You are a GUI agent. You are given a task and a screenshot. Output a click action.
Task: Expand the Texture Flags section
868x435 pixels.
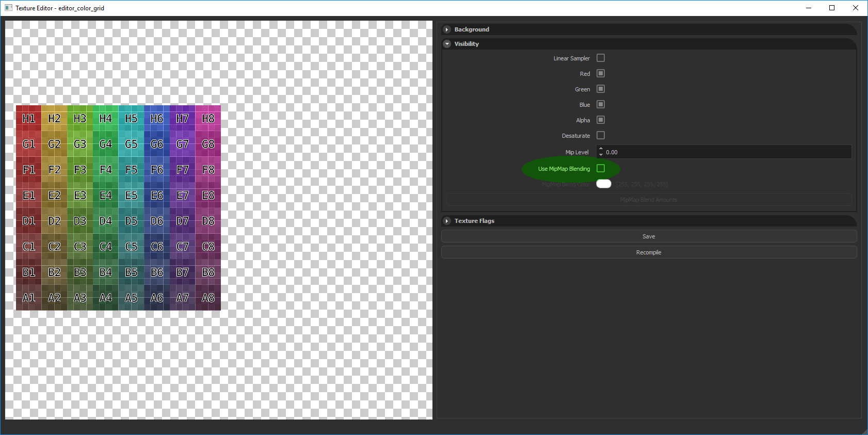(447, 221)
